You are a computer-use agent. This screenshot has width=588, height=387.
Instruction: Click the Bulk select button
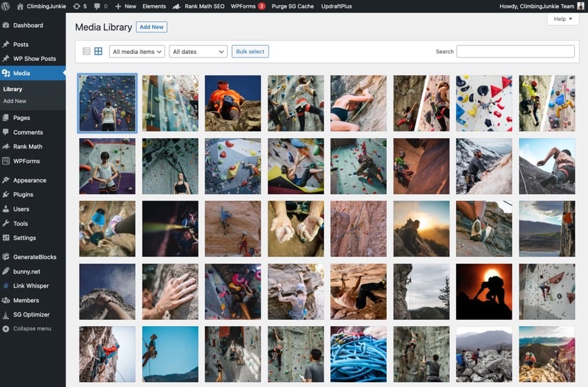pyautogui.click(x=250, y=52)
